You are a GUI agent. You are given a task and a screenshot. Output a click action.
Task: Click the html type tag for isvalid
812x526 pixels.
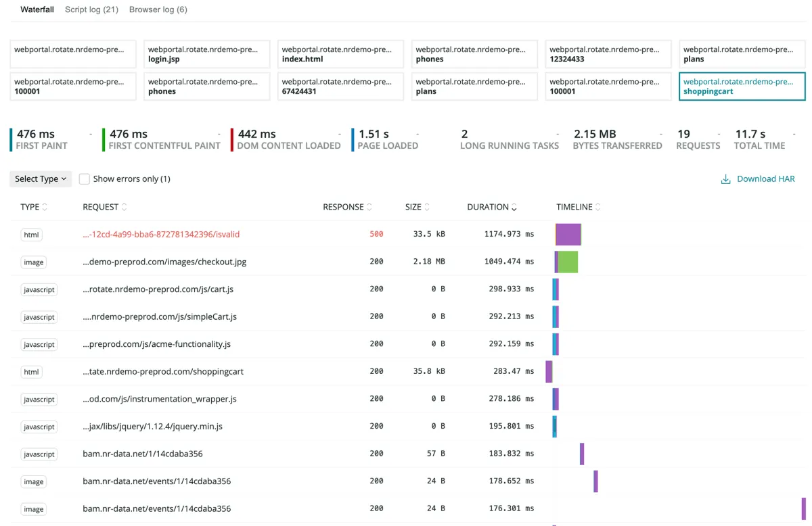31,235
